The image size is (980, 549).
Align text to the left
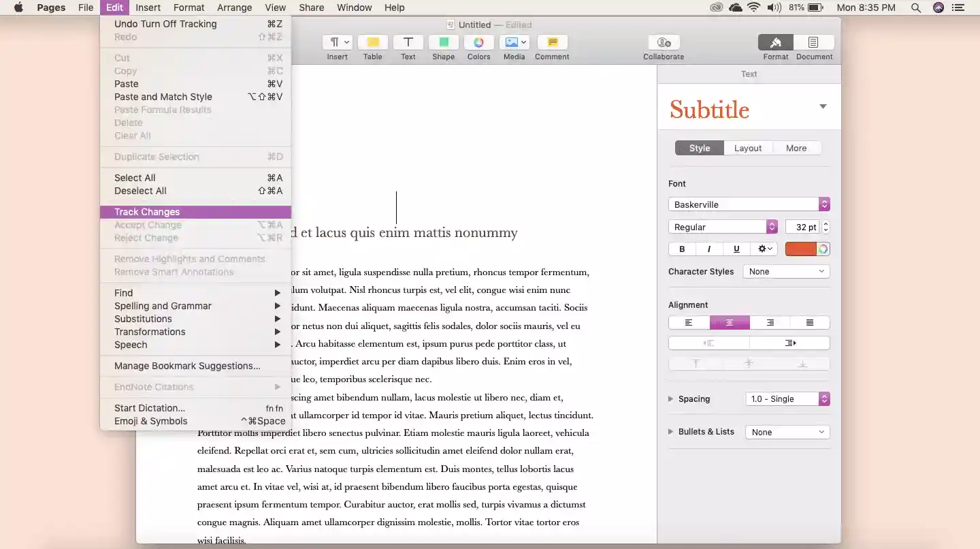click(x=689, y=323)
